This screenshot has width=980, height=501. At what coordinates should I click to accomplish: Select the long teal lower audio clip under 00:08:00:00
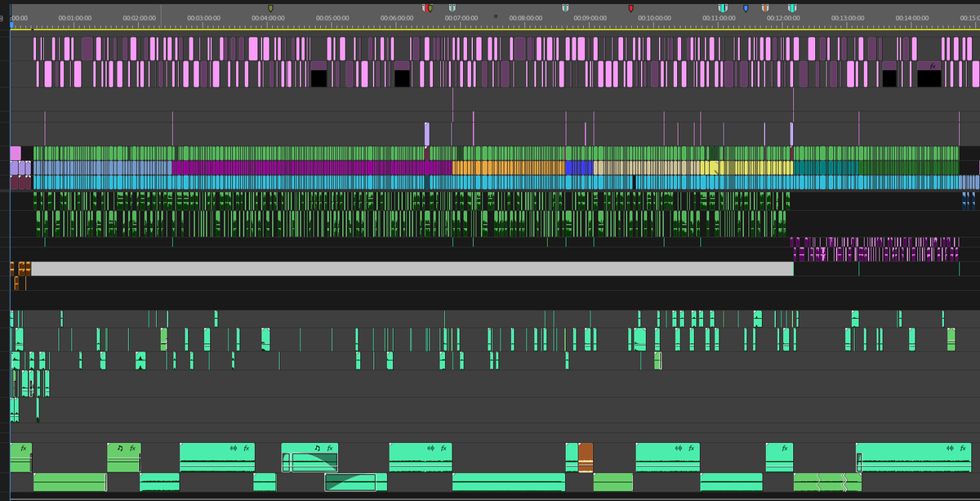(x=508, y=481)
